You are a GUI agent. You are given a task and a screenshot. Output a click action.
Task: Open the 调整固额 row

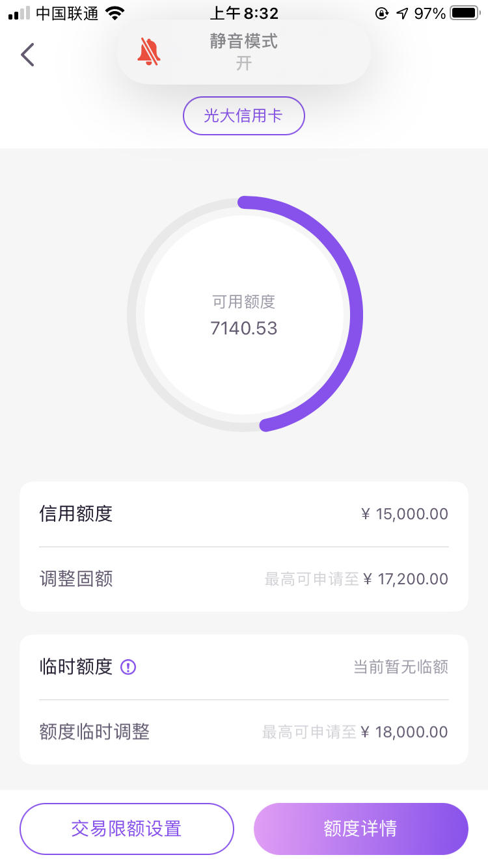pos(244,579)
